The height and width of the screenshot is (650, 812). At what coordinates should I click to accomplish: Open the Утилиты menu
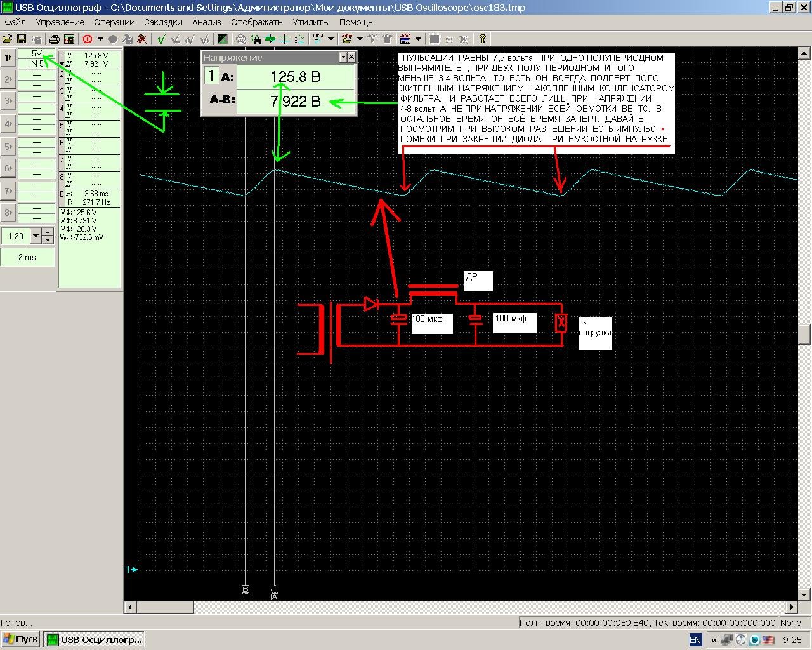tap(311, 22)
